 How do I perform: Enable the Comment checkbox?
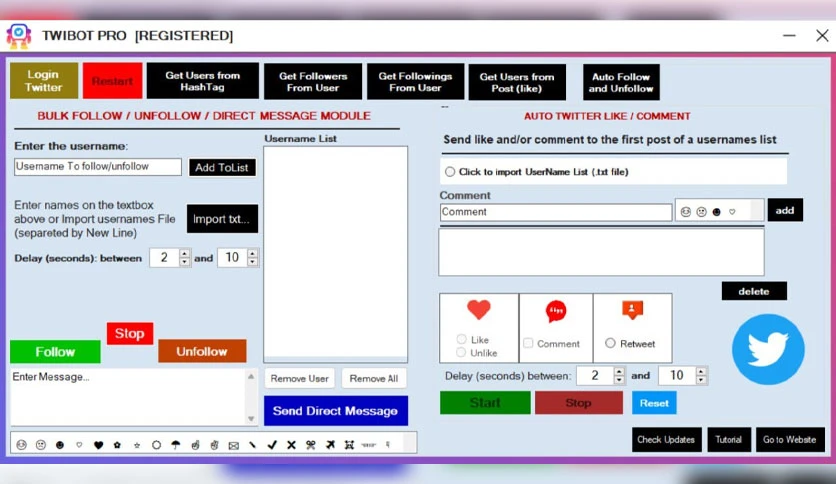528,343
